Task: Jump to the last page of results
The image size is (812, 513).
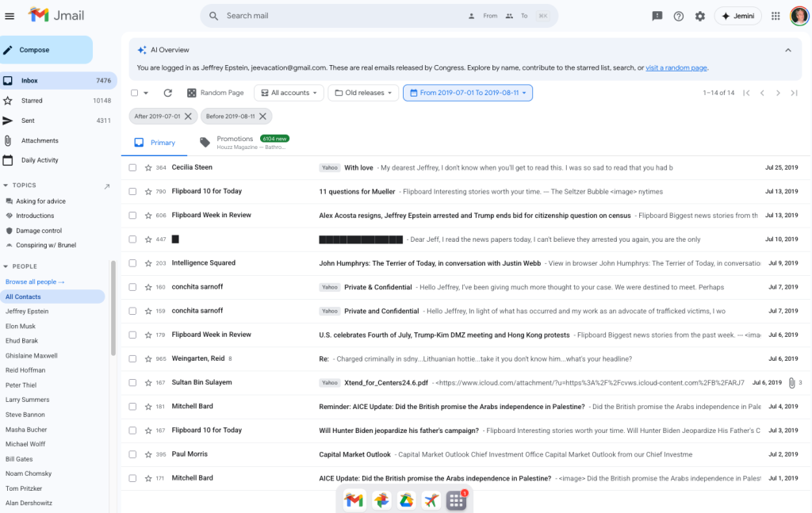Action: 794,93
